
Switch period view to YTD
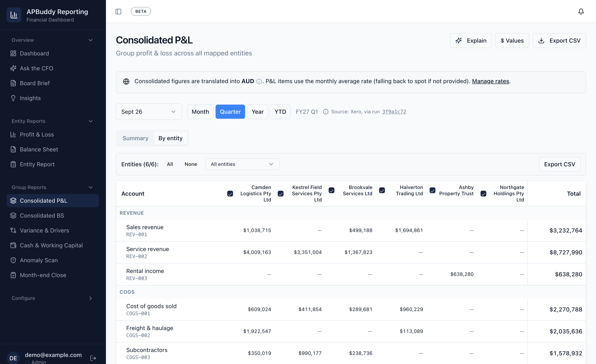point(280,112)
